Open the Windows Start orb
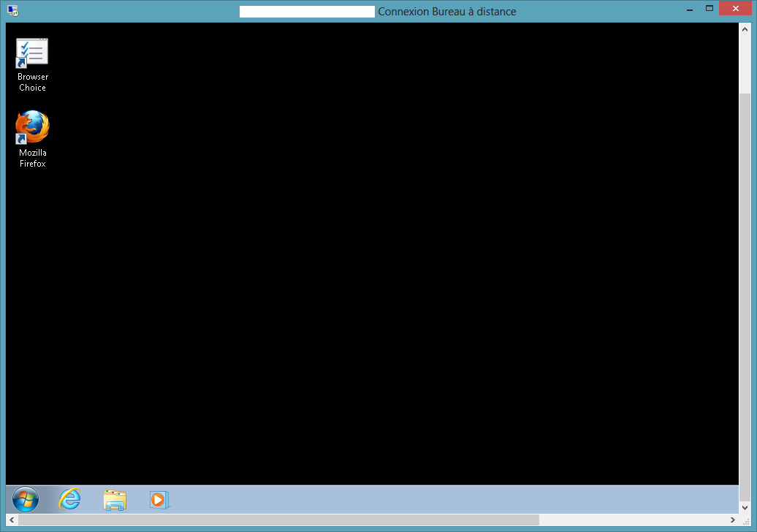Viewport: 757px width, 532px height. coord(26,500)
